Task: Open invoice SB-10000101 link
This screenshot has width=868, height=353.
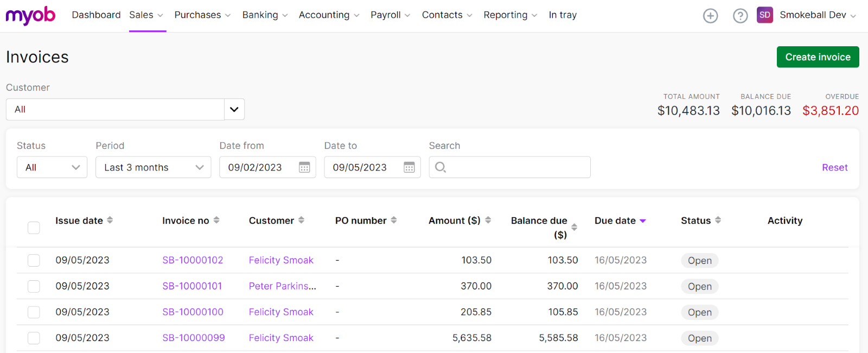Action: point(192,286)
